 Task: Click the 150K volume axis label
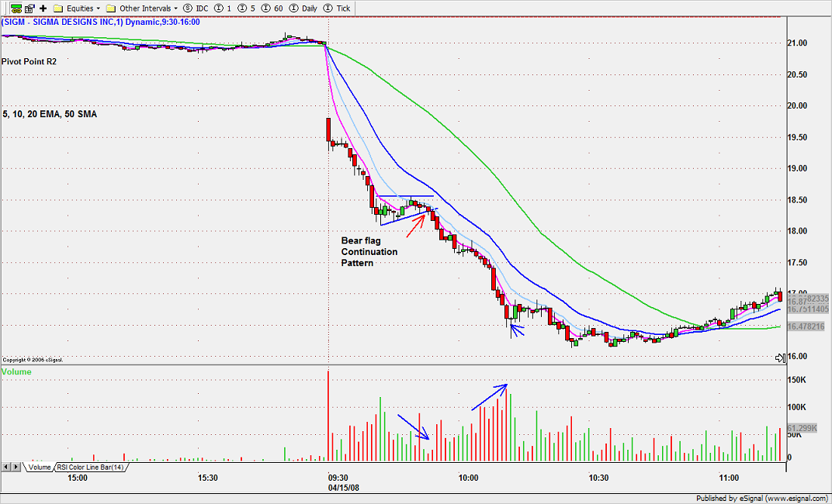pos(796,380)
